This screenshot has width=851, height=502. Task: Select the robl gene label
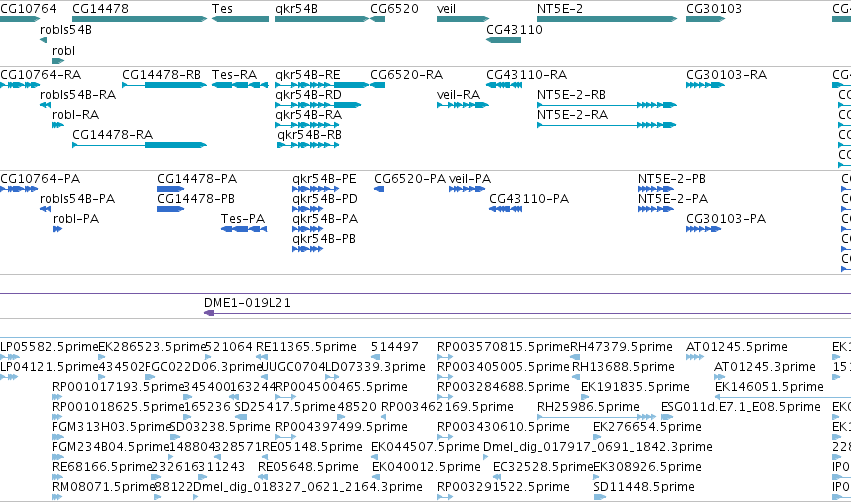click(x=63, y=50)
